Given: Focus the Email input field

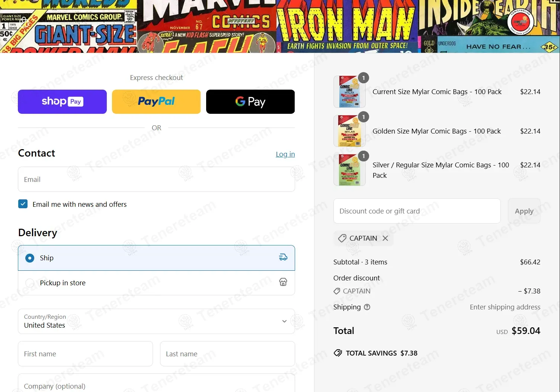Looking at the screenshot, I should click(156, 180).
